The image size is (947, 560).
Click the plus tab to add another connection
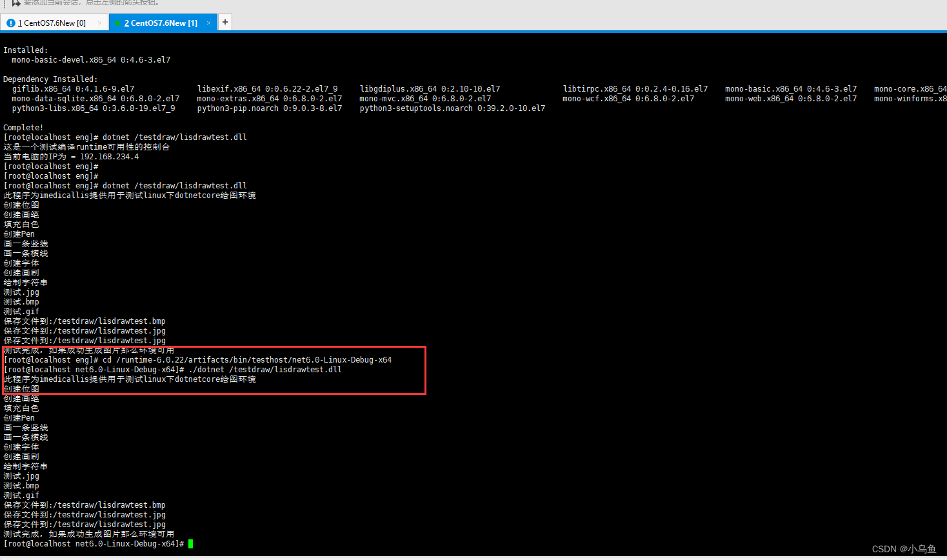(224, 21)
